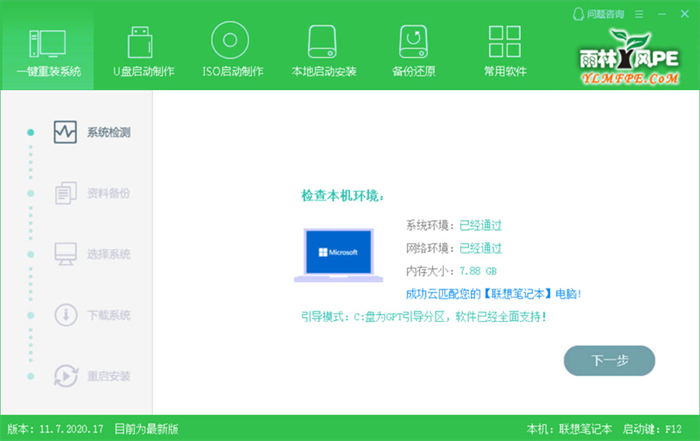Select the 选择系统 monitor step icon
700x441 pixels.
(x=65, y=254)
